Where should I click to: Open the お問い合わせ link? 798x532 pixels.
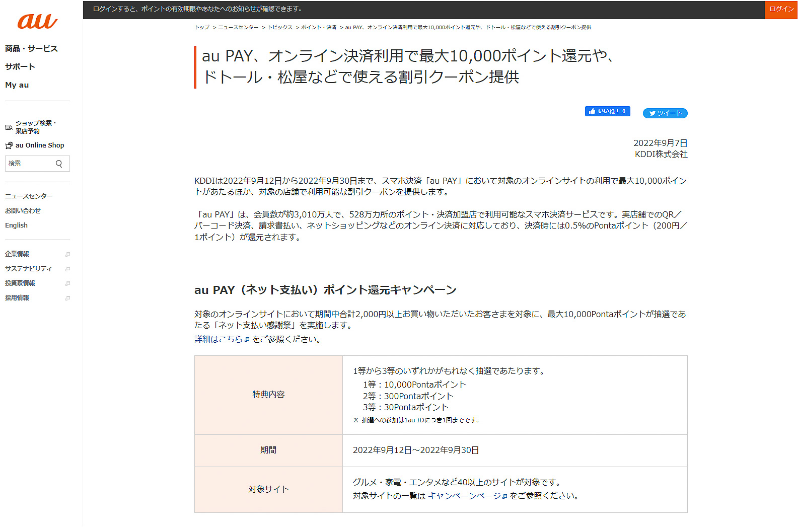23,210
